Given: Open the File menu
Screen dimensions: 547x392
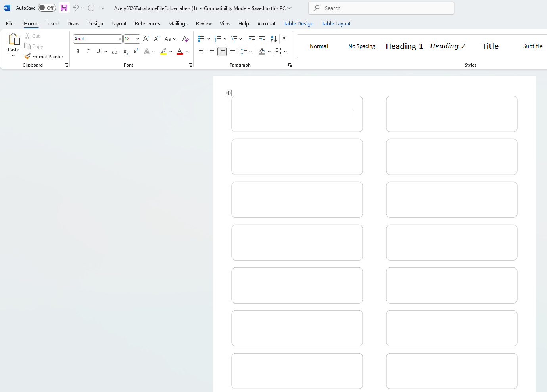Looking at the screenshot, I should 10,23.
